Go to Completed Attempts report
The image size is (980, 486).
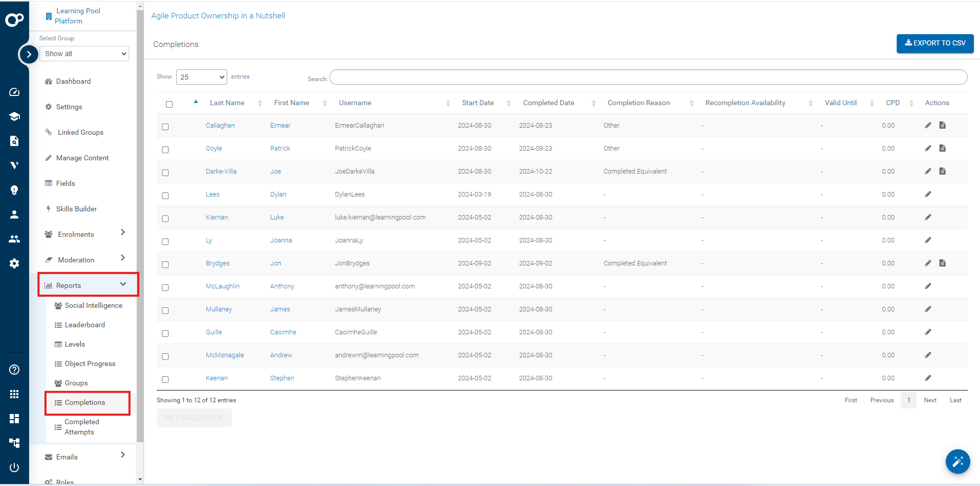tap(82, 427)
